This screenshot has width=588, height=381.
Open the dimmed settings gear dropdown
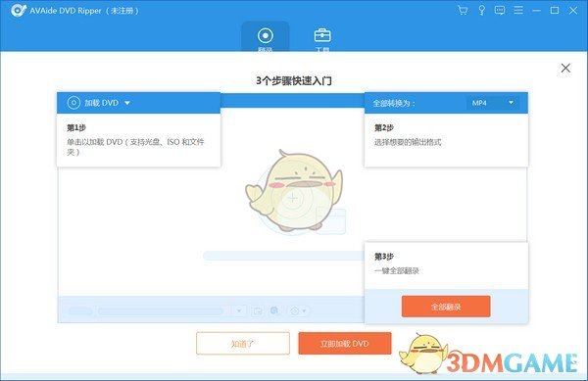tap(299, 310)
